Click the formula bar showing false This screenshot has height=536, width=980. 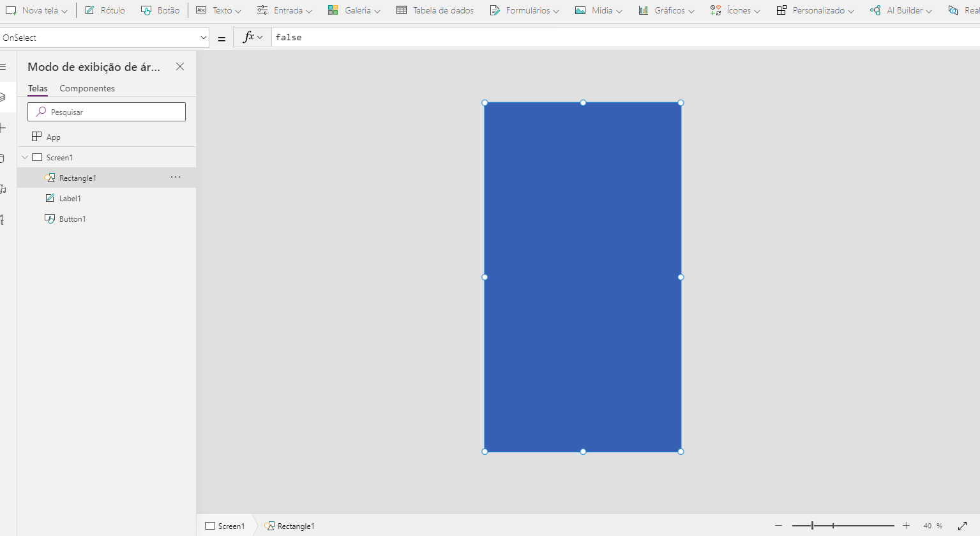626,37
